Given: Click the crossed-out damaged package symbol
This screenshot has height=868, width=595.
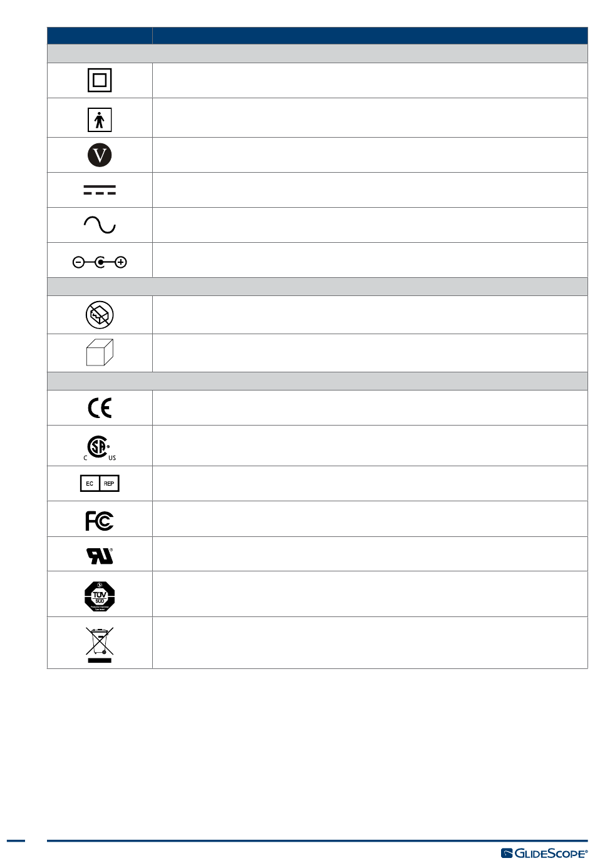Looking at the screenshot, I should (x=100, y=315).
